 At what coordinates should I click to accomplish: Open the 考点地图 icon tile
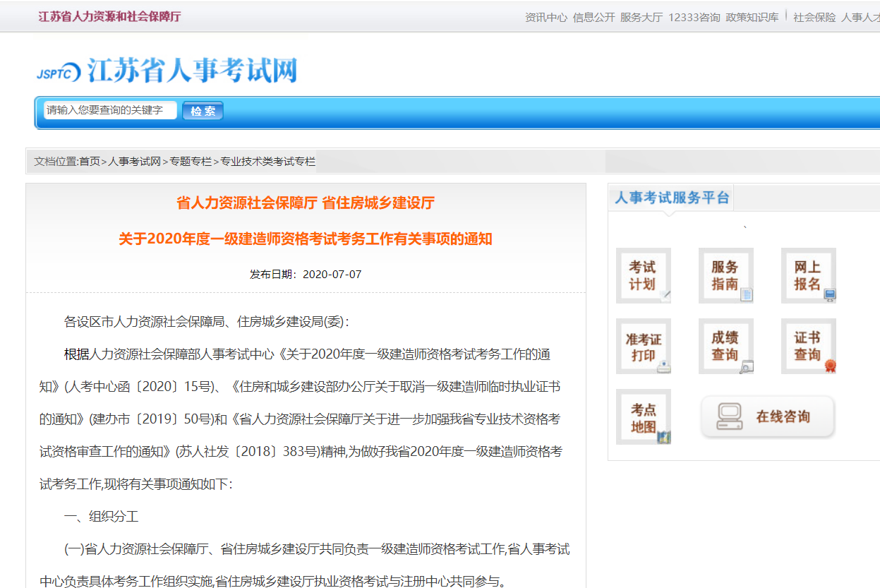(x=644, y=416)
